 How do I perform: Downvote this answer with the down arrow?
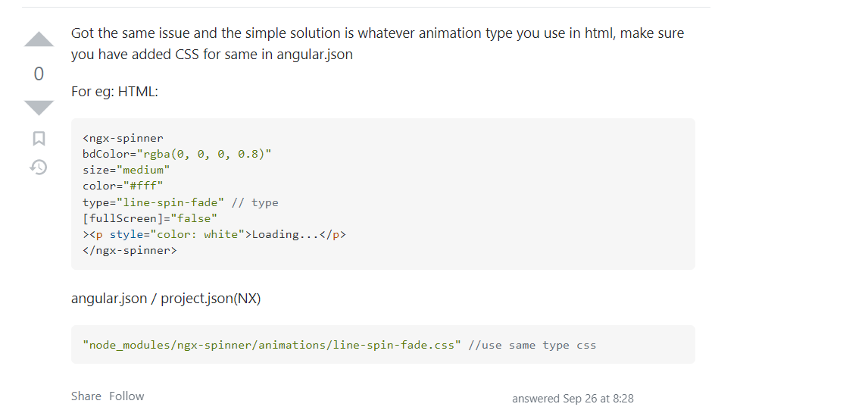(x=39, y=107)
